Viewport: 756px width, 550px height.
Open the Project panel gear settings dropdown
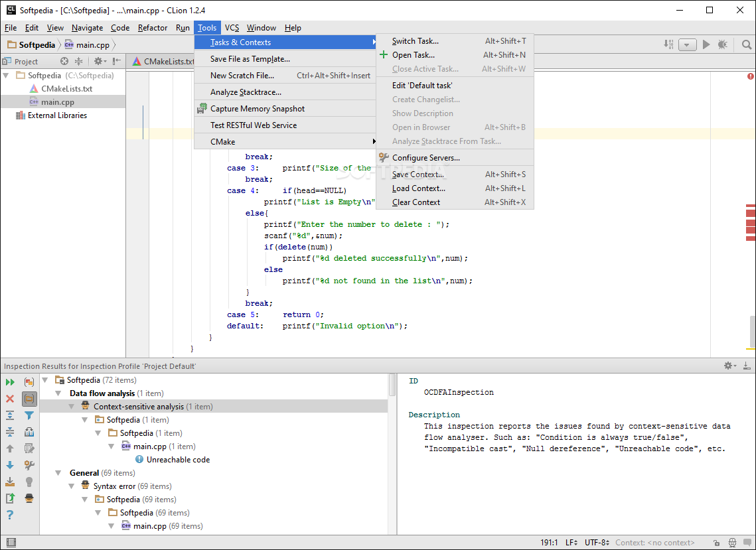100,61
